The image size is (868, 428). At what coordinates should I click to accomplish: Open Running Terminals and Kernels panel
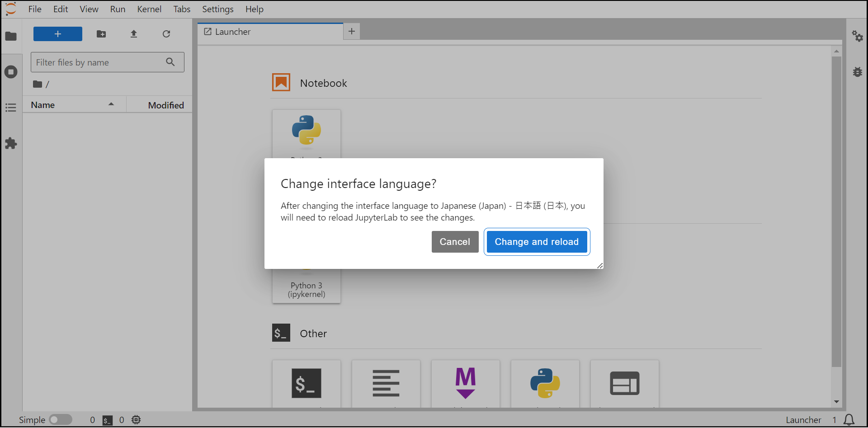11,72
